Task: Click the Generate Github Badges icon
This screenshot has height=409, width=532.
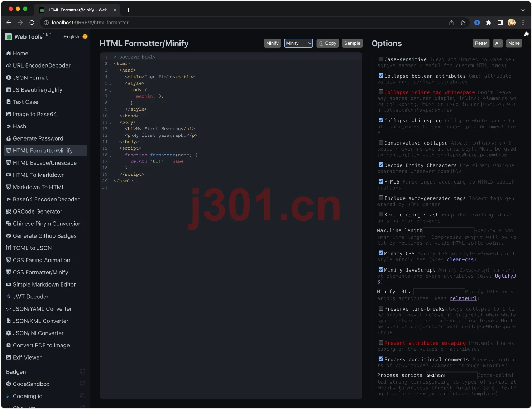Action: pos(9,236)
